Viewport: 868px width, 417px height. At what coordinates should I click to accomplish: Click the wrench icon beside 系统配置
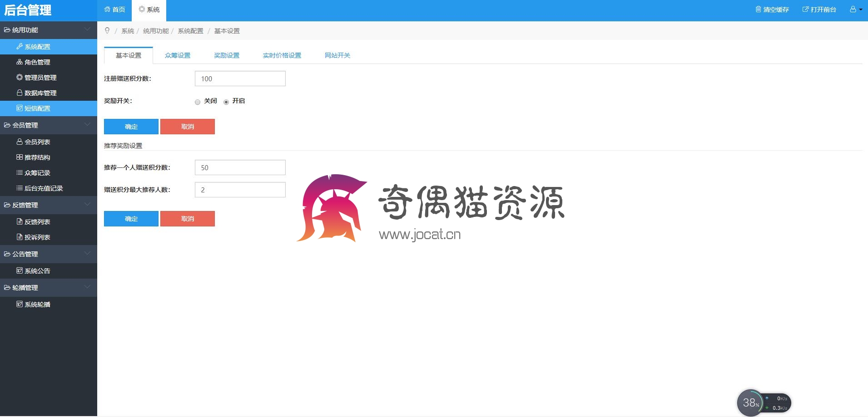[x=20, y=47]
